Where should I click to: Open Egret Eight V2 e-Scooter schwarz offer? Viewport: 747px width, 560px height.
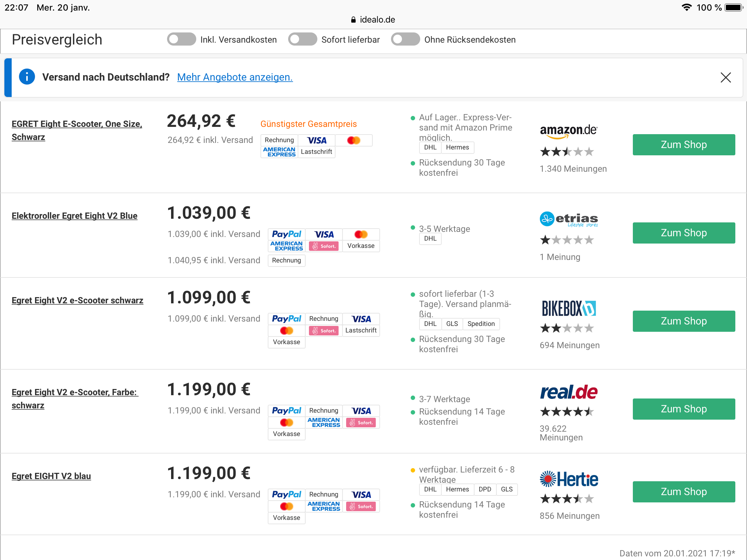click(x=77, y=300)
